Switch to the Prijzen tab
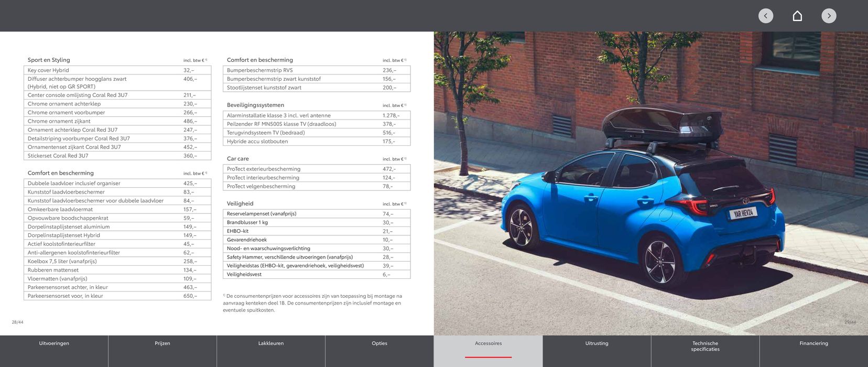The image size is (868, 367). point(162,344)
